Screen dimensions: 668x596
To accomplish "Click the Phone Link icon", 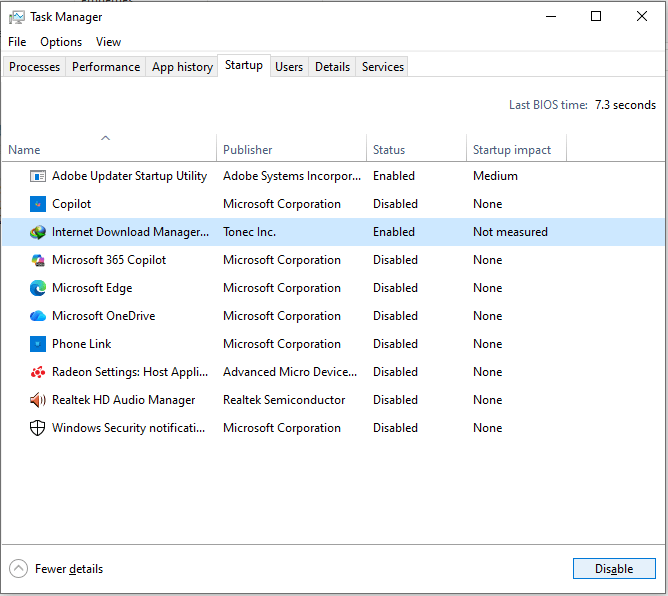I will 38,344.
